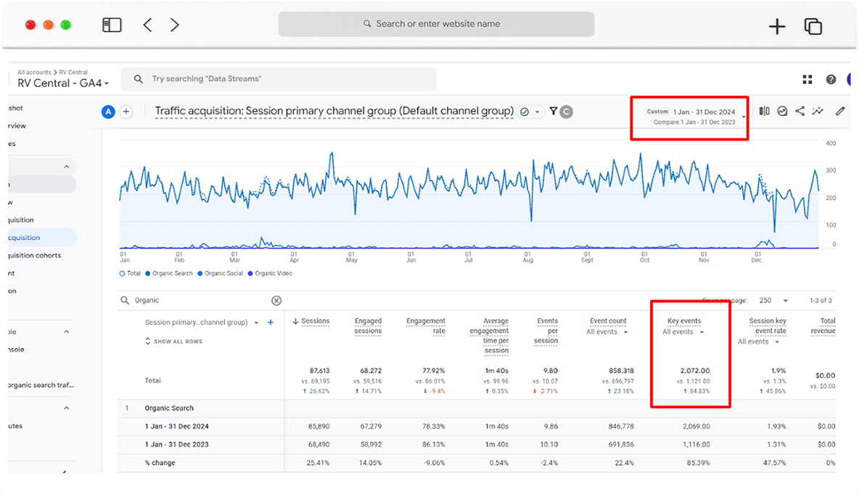The width and height of the screenshot is (859, 504).
Task: Click the All accounts breadcrumb link
Action: pyautogui.click(x=34, y=73)
